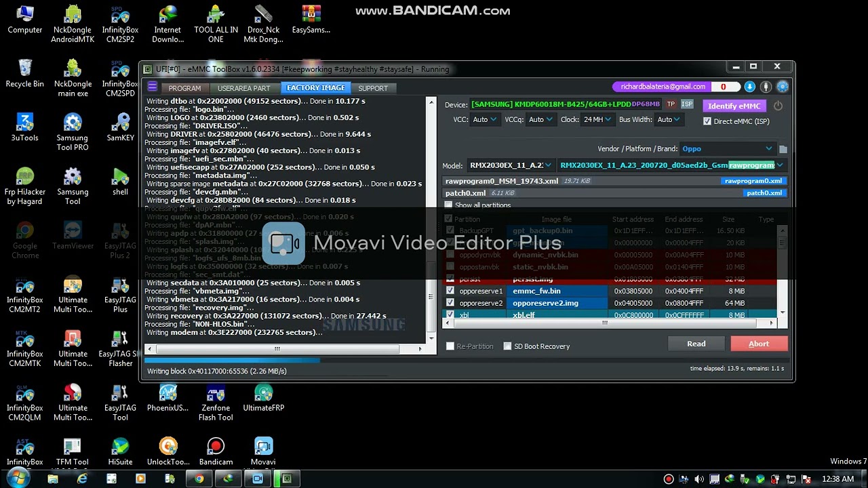Open the Bus Width dropdown
This screenshot has height=488, width=868.
669,119
